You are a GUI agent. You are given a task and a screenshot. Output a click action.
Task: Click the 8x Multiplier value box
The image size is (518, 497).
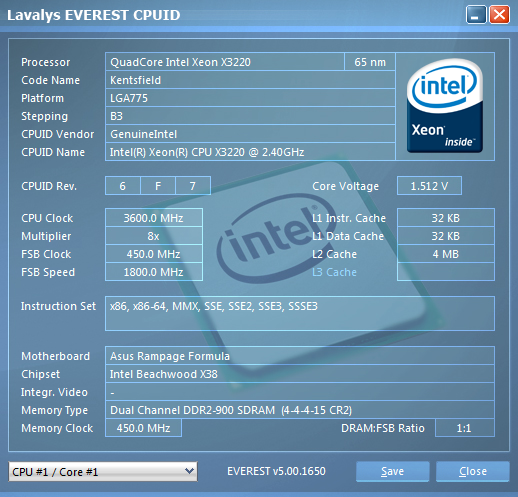154,236
